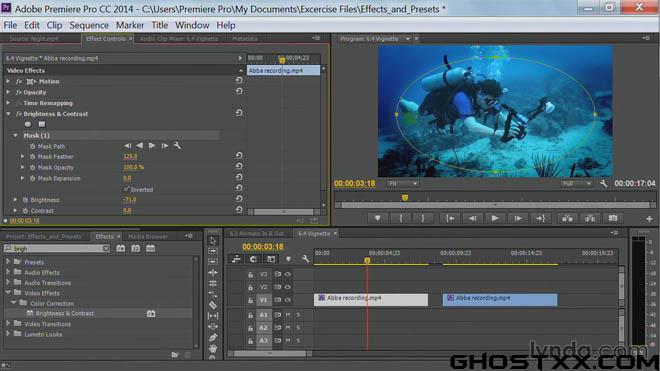Select first Abba recording.mp4 timeline clip
660x371 pixels.
[x=371, y=300]
